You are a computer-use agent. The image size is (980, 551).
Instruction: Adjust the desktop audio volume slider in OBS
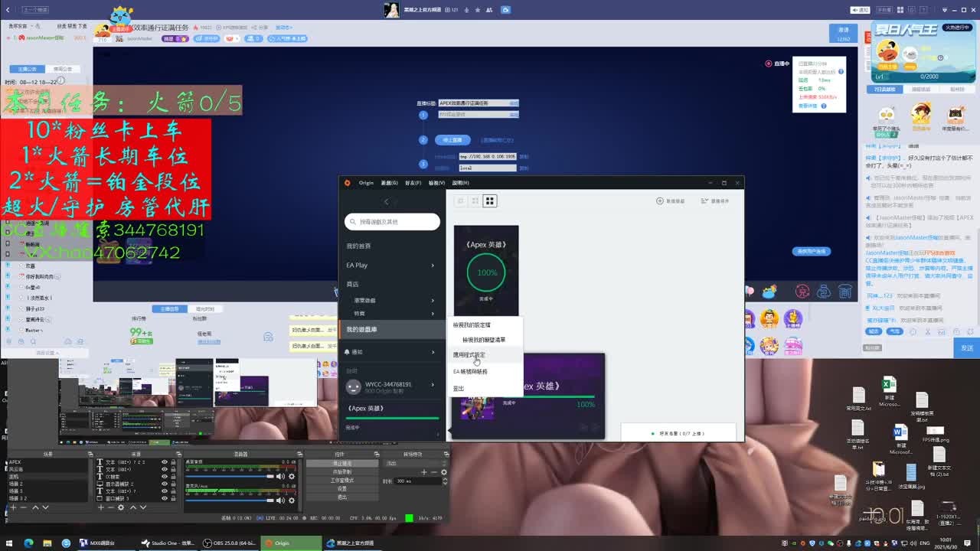230,477
